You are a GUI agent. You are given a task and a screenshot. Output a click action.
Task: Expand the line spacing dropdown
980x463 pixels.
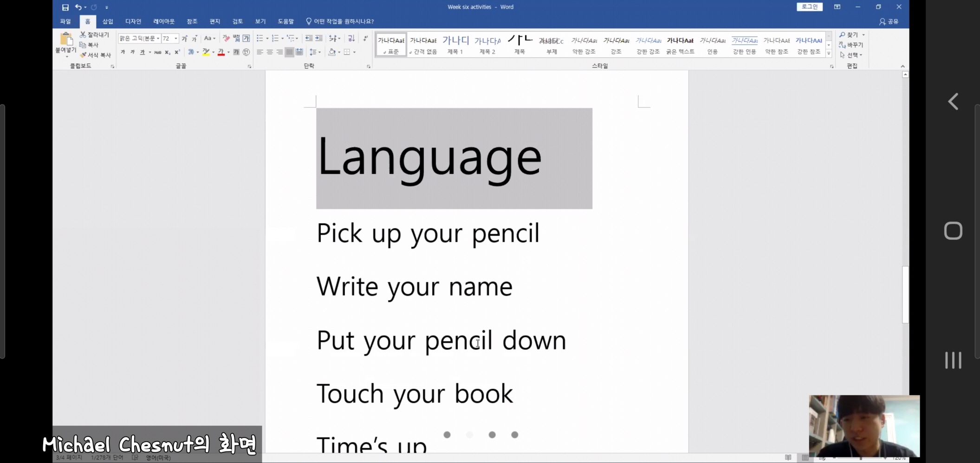pos(319,52)
